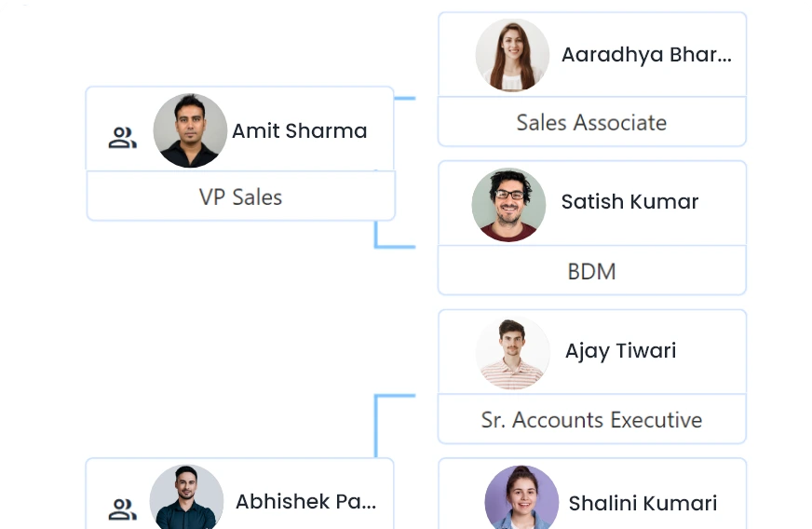Click the team icon beside Abhishek Pa...

coord(122,509)
